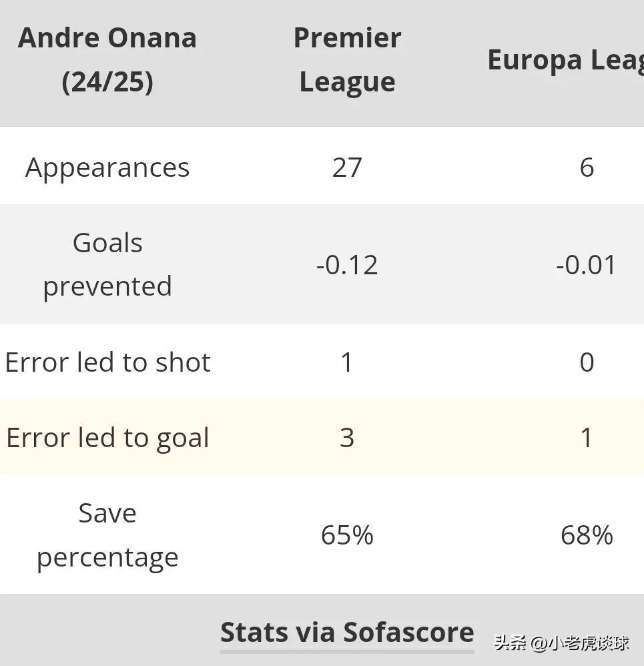Click Premier League error led to shot value 1
This screenshot has width=644, height=666.
coord(347,363)
